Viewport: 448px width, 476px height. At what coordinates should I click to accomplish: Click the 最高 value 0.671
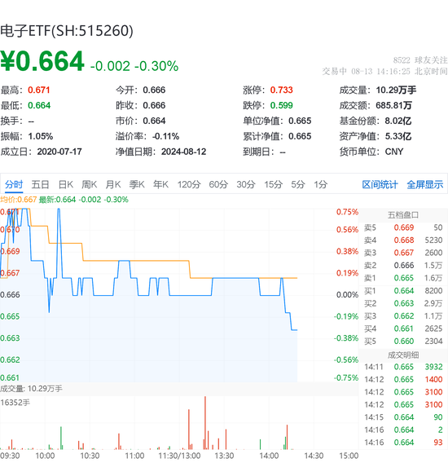pos(39,90)
